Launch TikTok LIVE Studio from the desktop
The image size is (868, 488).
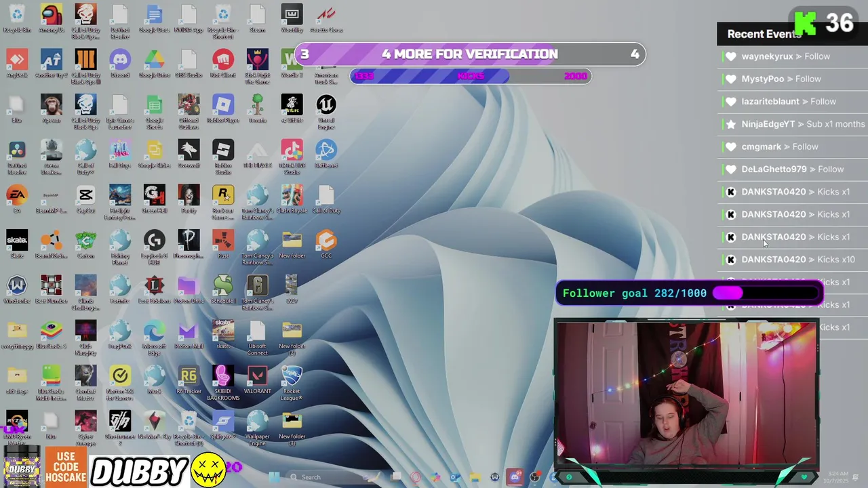point(292,157)
